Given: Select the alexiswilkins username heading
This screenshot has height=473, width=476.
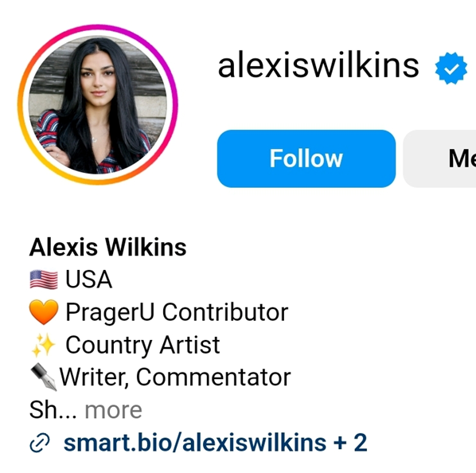Looking at the screenshot, I should [x=318, y=66].
